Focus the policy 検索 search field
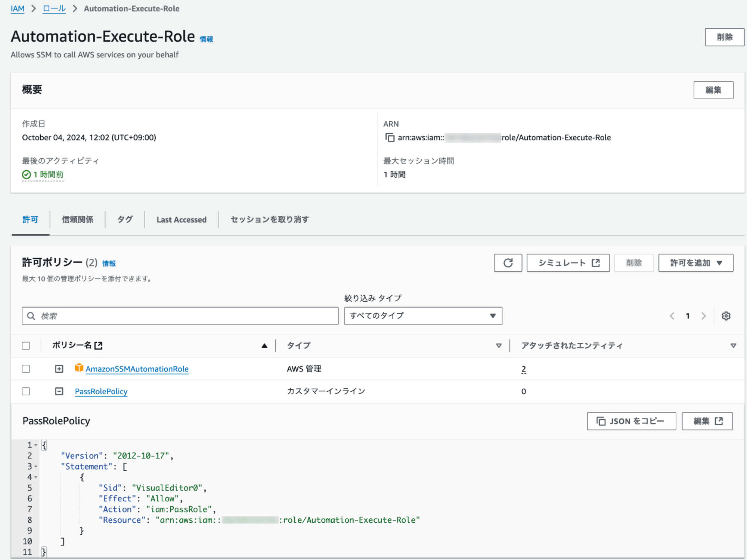This screenshot has height=560, width=747. pos(180,316)
